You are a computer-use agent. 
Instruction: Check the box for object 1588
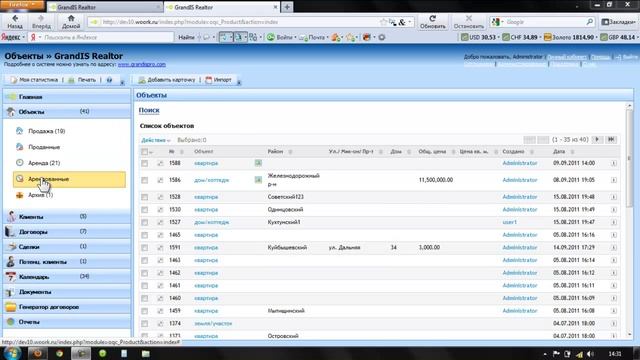coord(144,163)
